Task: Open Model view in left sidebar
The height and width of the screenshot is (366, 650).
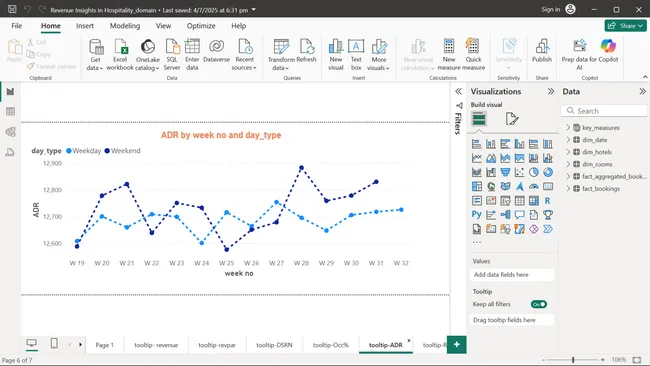Action: [10, 132]
